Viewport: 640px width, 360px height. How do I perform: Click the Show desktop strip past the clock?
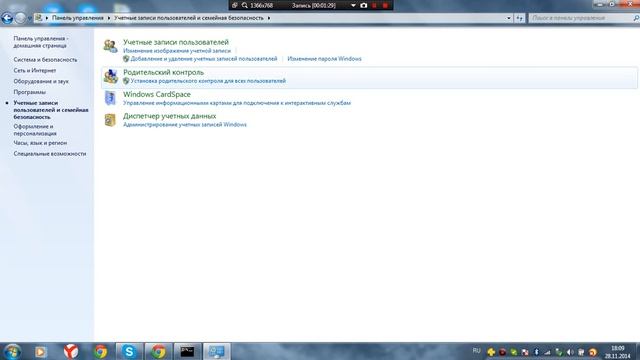point(637,351)
